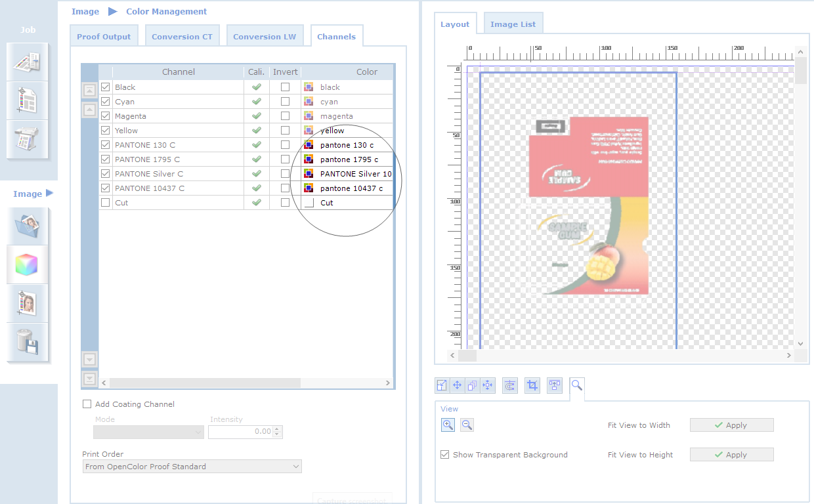Toggle Show Transparent Background checkbox

click(445, 455)
